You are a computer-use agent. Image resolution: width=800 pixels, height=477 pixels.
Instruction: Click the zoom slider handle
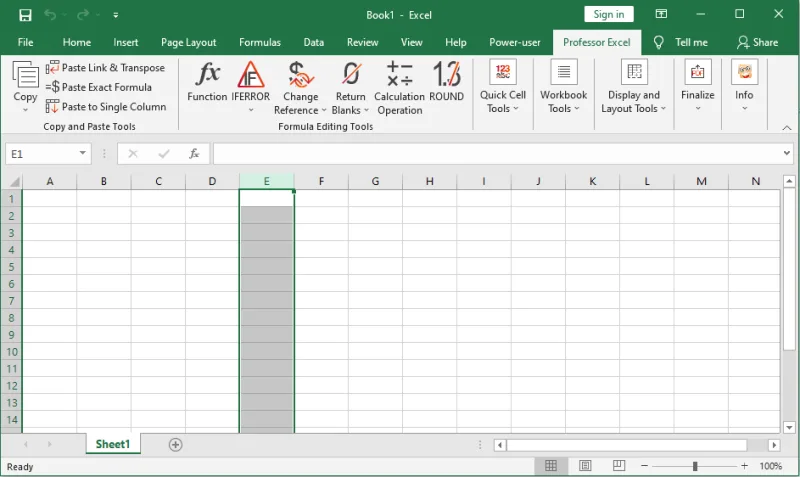tap(695, 466)
